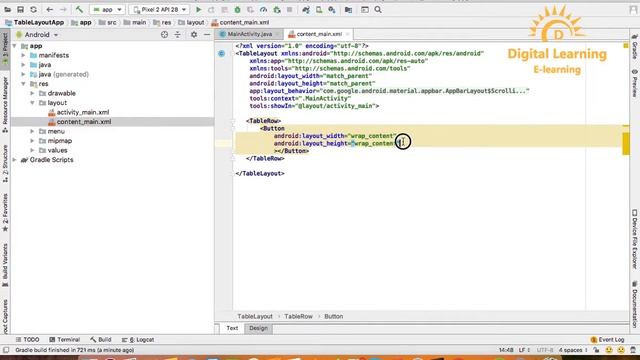Click the Stop square toolbar icon
The height and width of the screenshot is (360, 640).
pyautogui.click(x=289, y=9)
